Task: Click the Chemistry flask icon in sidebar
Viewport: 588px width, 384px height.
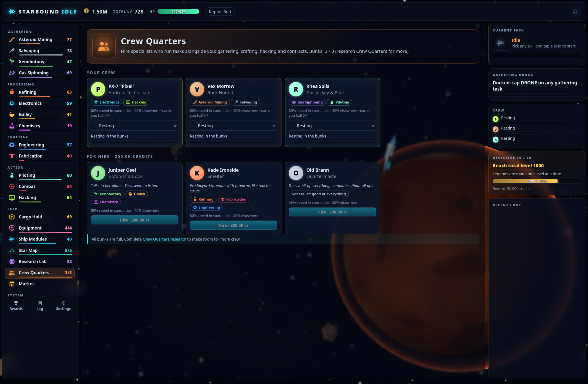Action: coord(12,126)
